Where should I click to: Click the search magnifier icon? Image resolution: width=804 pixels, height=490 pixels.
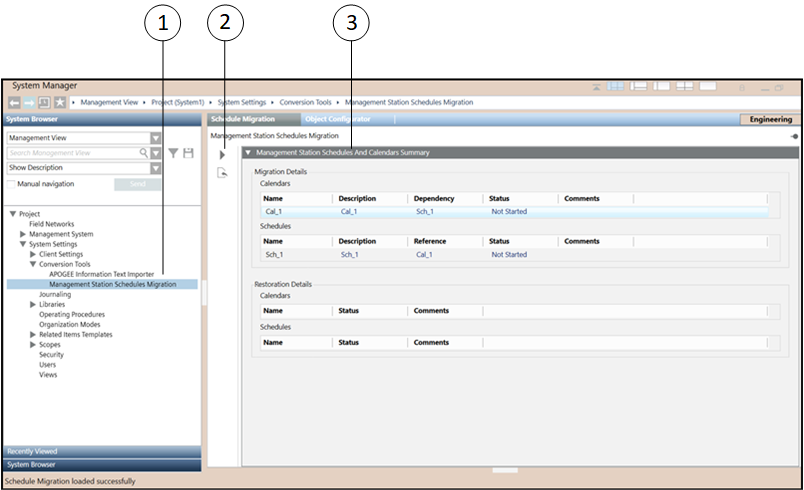[x=144, y=153]
